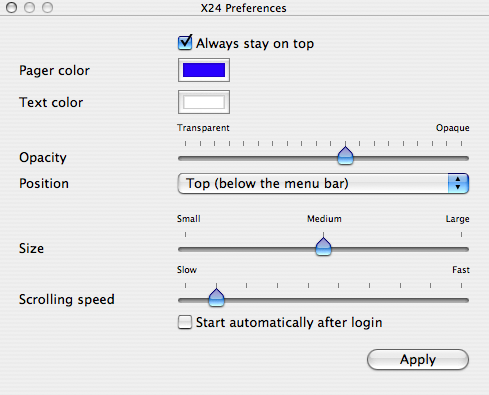The width and height of the screenshot is (489, 395).
Task: Click the Slow label above speed slider
Action: 187,270
